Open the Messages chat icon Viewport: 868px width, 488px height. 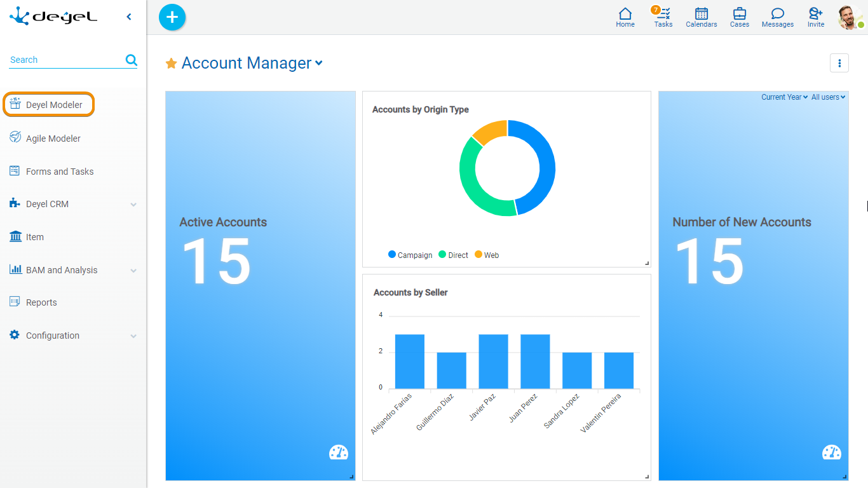(x=778, y=17)
